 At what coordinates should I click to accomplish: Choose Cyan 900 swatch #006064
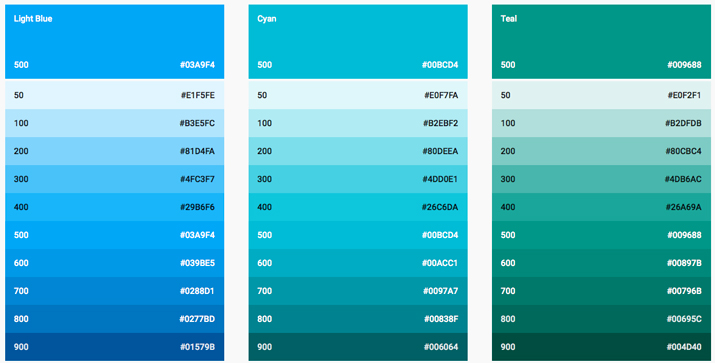click(x=358, y=347)
